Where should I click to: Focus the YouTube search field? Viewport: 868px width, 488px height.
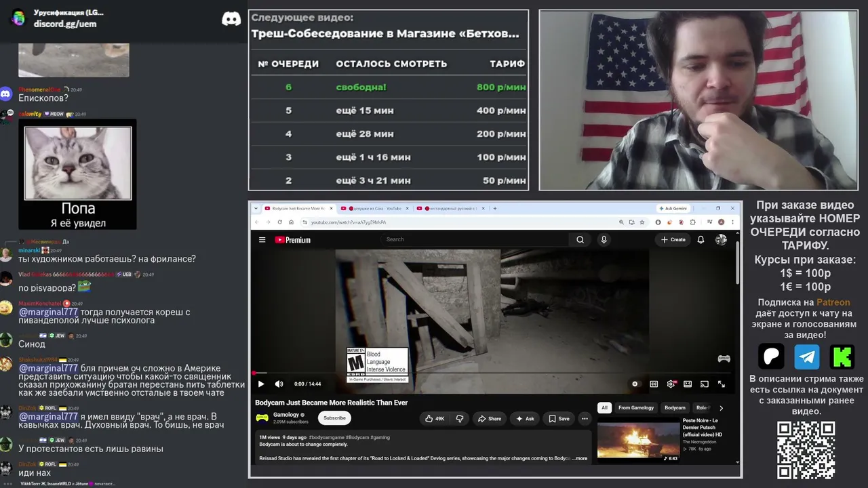pyautogui.click(x=475, y=239)
